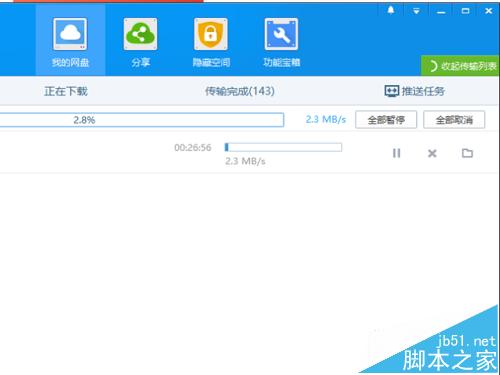Pause the current download task
Screen dimensions: 500x375
[x=396, y=153]
